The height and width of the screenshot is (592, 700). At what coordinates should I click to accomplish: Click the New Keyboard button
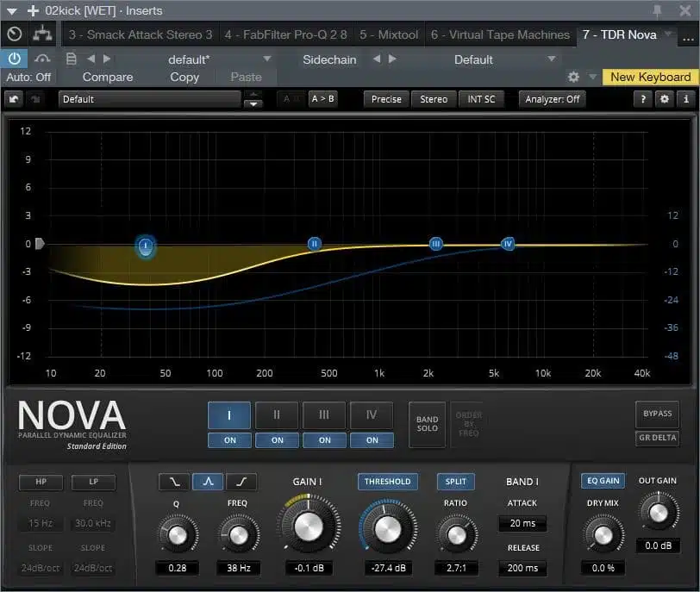(651, 78)
